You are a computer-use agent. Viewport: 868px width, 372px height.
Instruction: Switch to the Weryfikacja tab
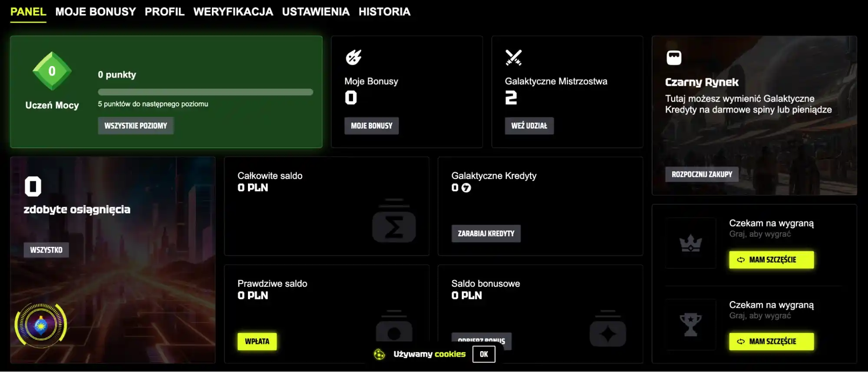point(233,12)
